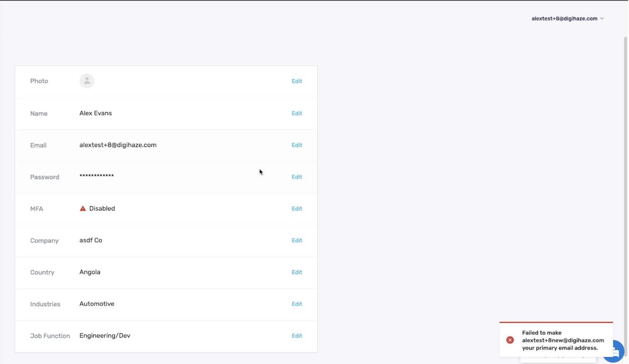Click the failed primary email notification message
This screenshot has height=364, width=629.
pos(563,340)
